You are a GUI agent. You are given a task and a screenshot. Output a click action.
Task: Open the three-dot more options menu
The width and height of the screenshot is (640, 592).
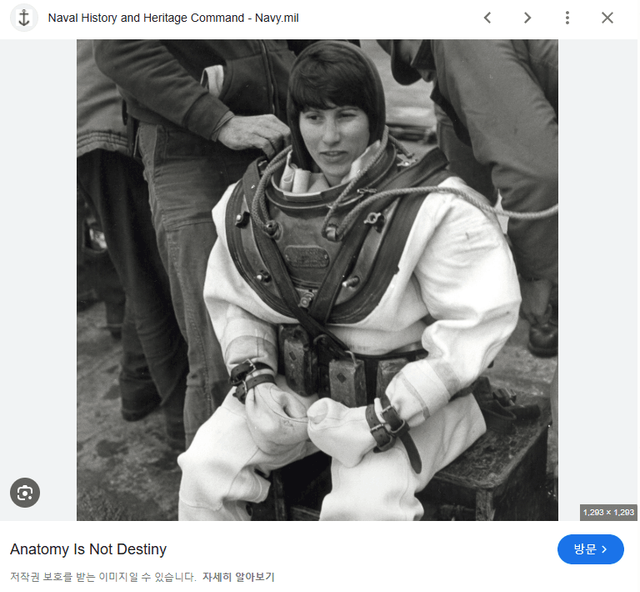pos(567,18)
